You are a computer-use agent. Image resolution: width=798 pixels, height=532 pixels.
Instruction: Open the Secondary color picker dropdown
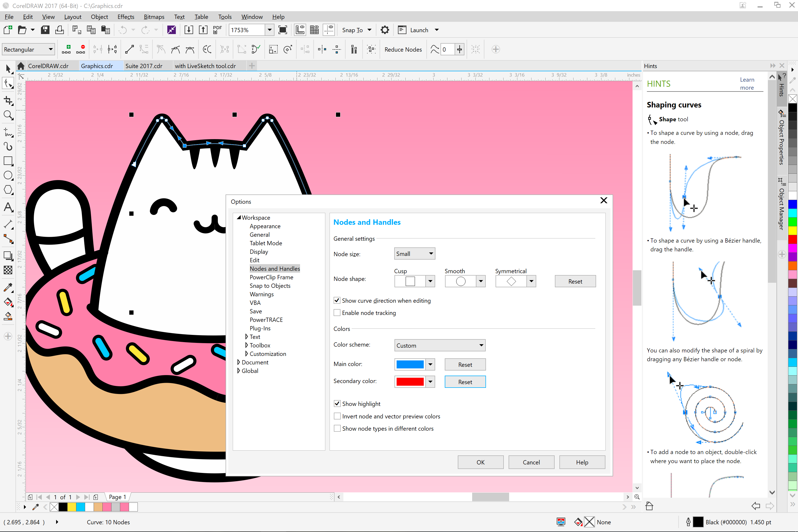click(430, 382)
